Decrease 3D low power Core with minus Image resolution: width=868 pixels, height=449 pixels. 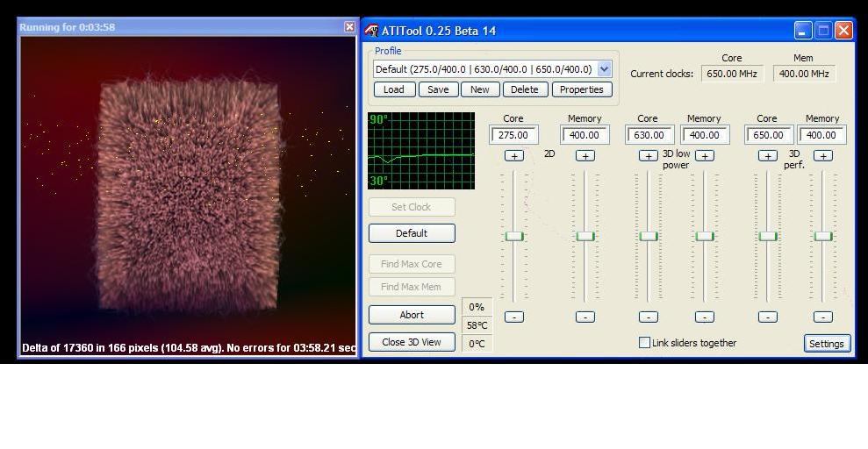(x=649, y=317)
